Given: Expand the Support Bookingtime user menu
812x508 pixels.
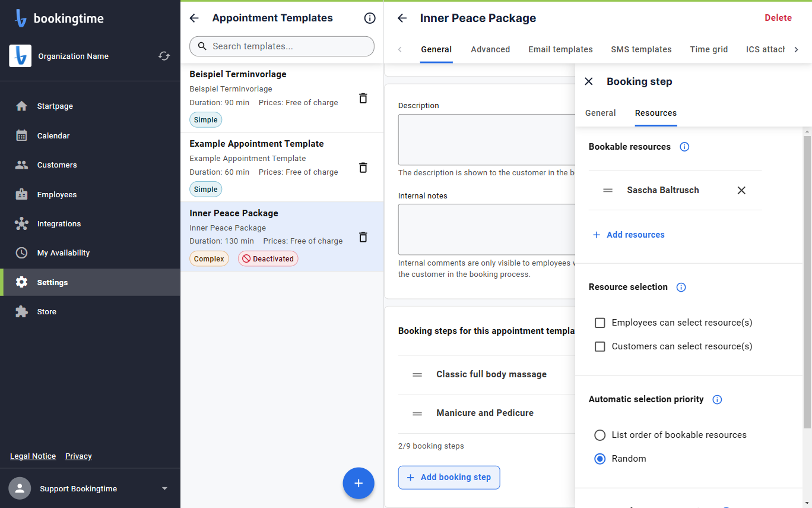Looking at the screenshot, I should pos(164,488).
